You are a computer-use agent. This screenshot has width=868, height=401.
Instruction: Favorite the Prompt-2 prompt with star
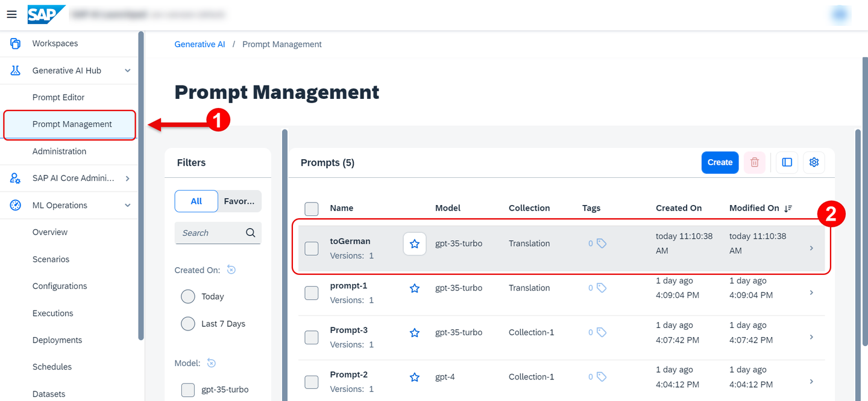point(415,377)
